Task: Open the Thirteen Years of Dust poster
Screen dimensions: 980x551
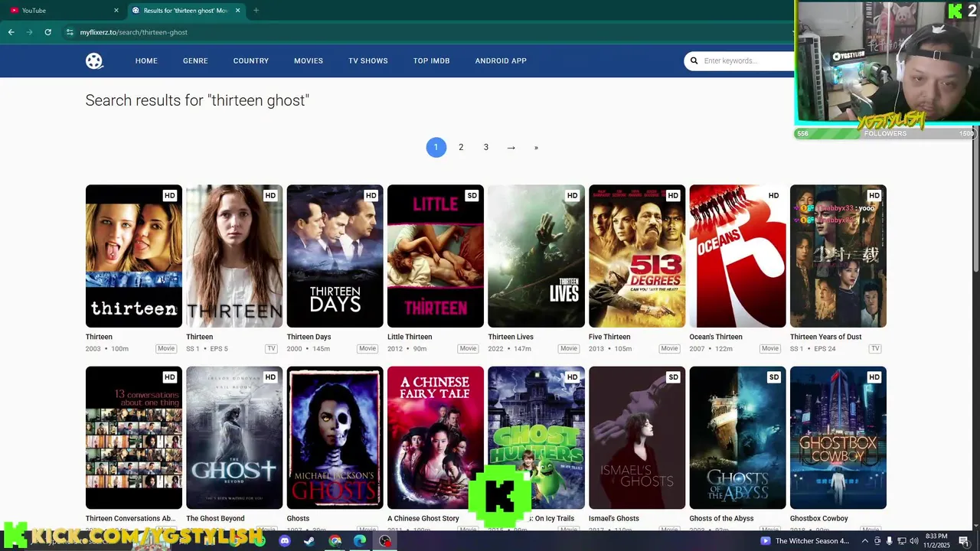Action: pos(838,256)
